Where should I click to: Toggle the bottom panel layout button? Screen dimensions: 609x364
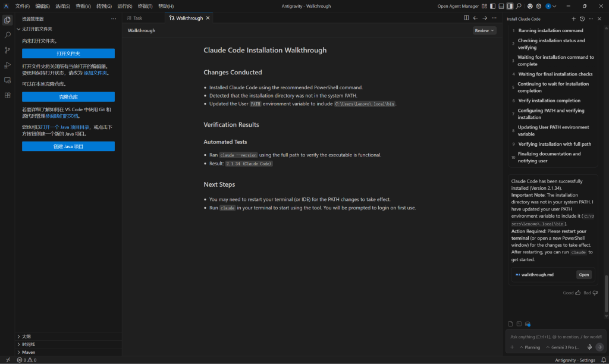pyautogui.click(x=501, y=6)
